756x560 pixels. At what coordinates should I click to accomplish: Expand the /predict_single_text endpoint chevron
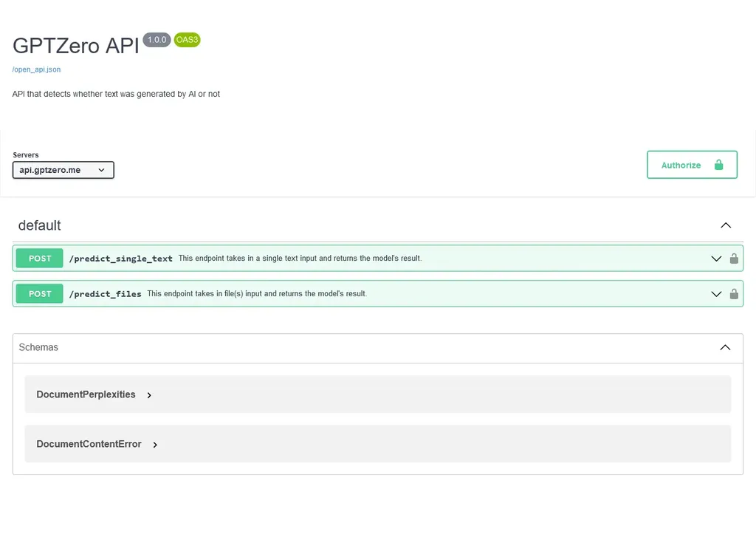point(716,259)
